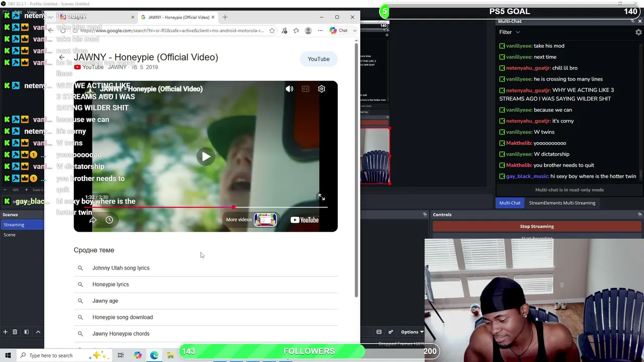Open the OBS View menu
The height and width of the screenshot is (362, 644).
(32, 12)
